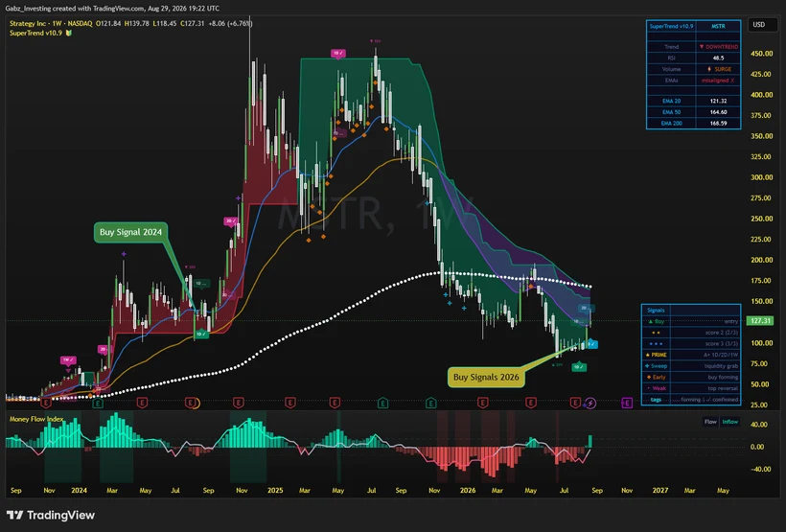Viewport: 786px width, 532px height.
Task: Click the red E earnings marker near Nov 2023
Action: (x=46, y=403)
